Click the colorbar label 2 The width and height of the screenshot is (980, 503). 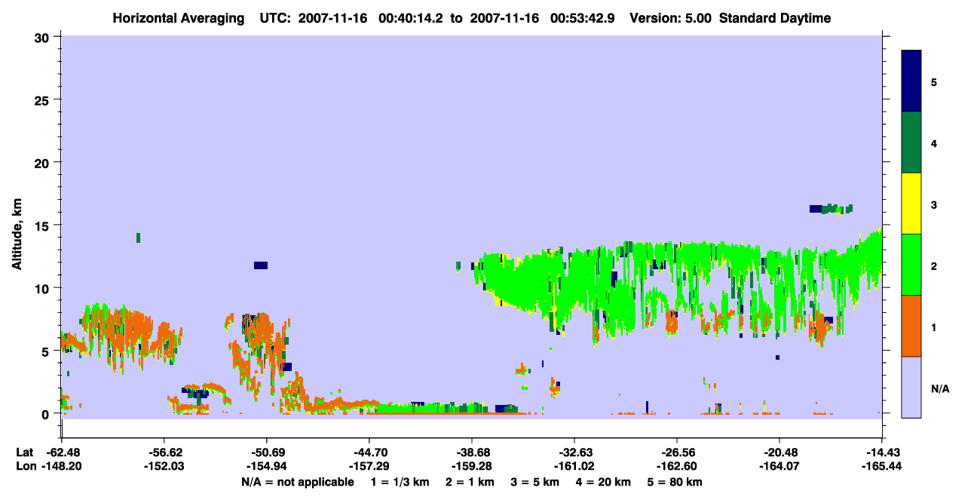934,265
